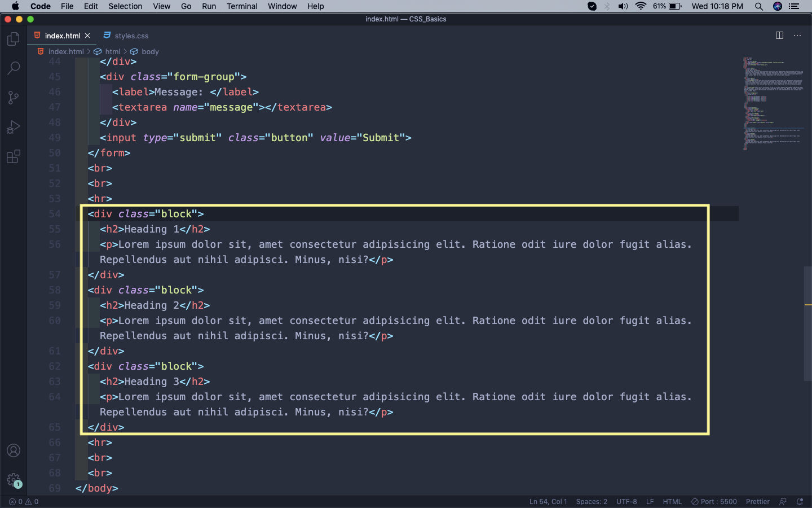The image size is (812, 508).
Task: Open the Go menu
Action: pyautogui.click(x=186, y=6)
